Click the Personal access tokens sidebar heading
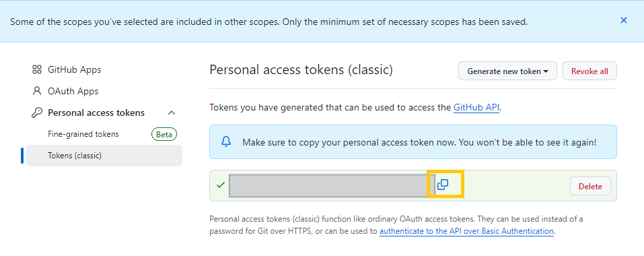The height and width of the screenshot is (256, 644). 96,113
